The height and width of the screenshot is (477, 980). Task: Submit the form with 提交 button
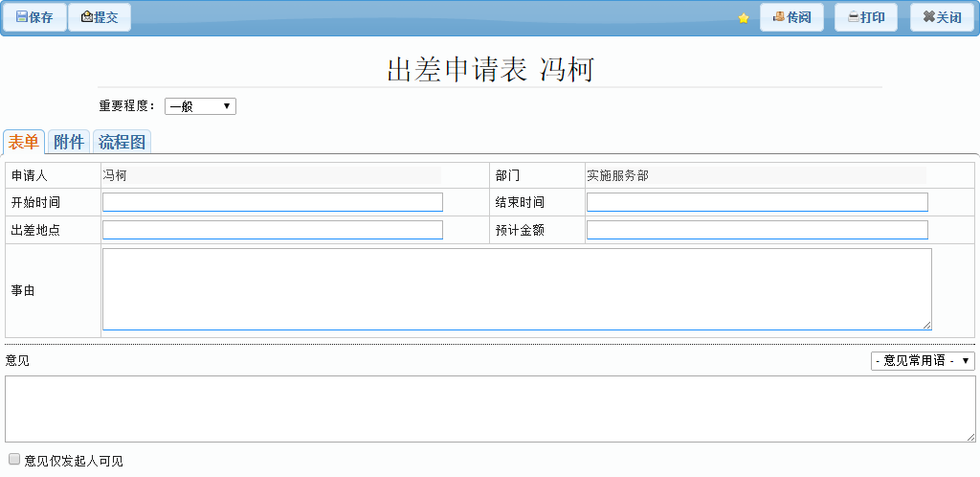(100, 17)
